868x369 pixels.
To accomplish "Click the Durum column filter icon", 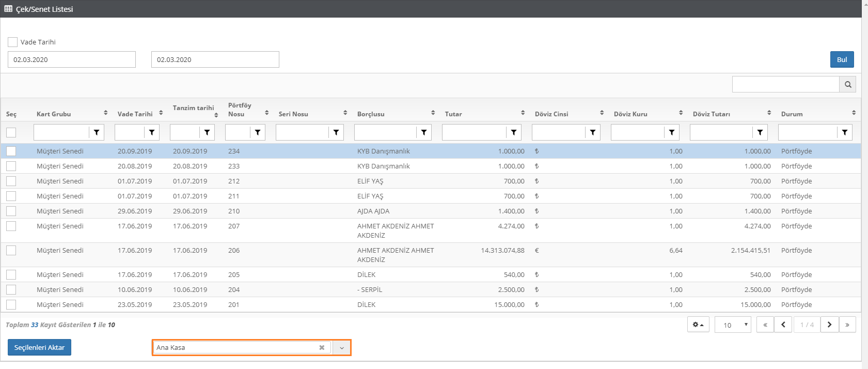I will (844, 133).
